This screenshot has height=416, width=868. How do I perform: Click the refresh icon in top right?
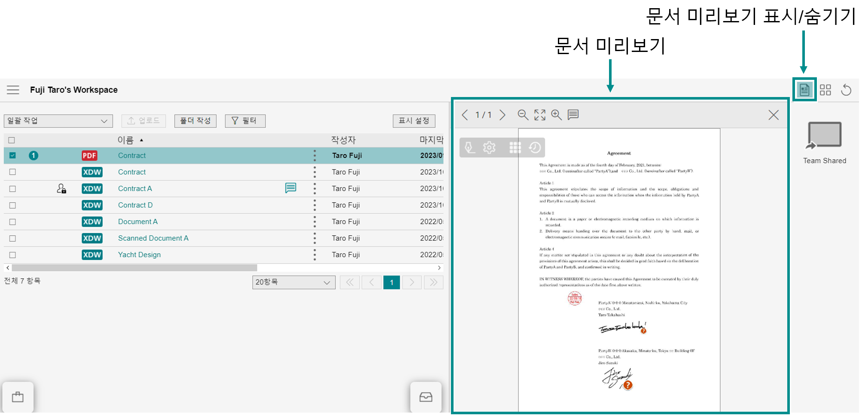846,90
